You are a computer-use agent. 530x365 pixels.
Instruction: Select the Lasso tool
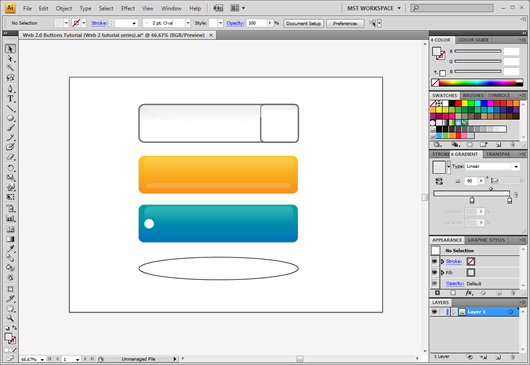[10, 78]
